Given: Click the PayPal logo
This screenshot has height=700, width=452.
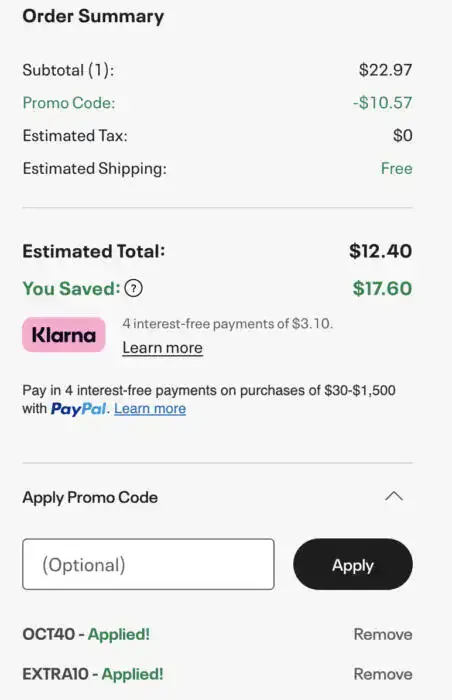Looking at the screenshot, I should pyautogui.click(x=78, y=409).
